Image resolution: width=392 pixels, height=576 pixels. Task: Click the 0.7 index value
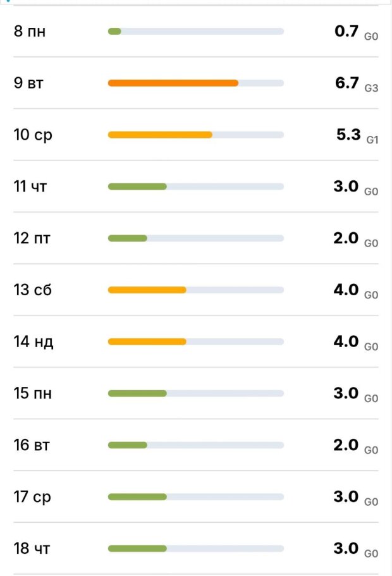346,31
